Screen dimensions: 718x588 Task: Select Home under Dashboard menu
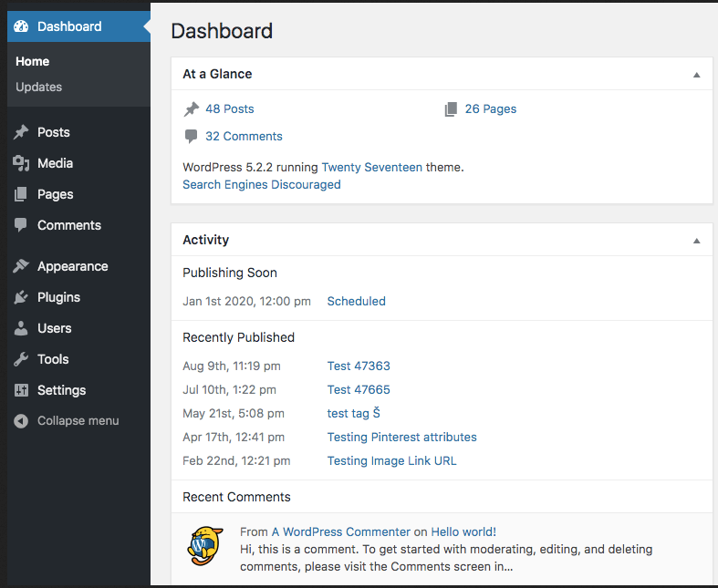point(33,62)
